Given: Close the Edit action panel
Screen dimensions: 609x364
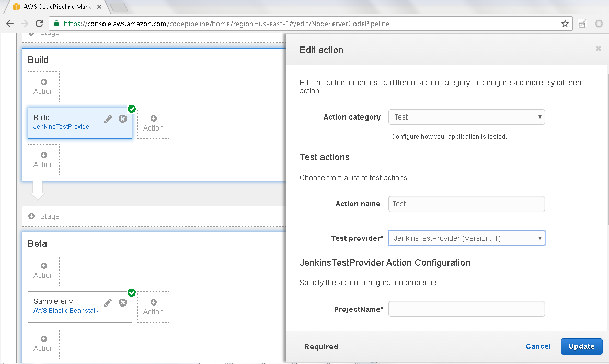Looking at the screenshot, I should point(598,49).
